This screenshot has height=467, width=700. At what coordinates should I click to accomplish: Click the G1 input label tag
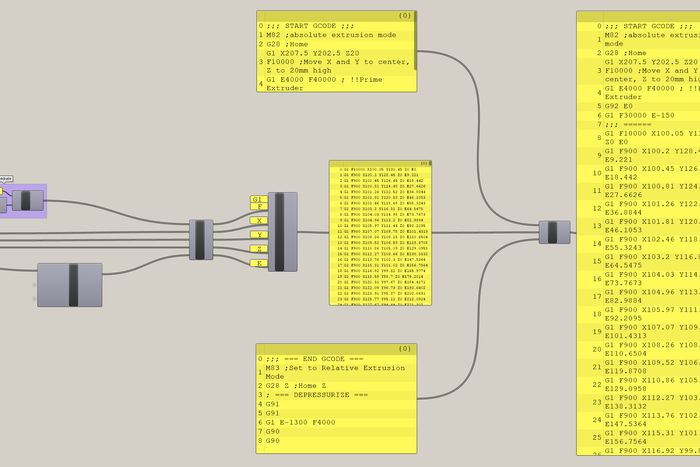click(258, 200)
